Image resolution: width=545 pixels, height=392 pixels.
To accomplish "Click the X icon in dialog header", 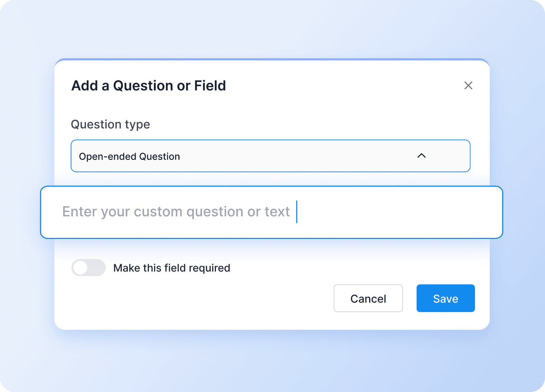I will tap(468, 86).
